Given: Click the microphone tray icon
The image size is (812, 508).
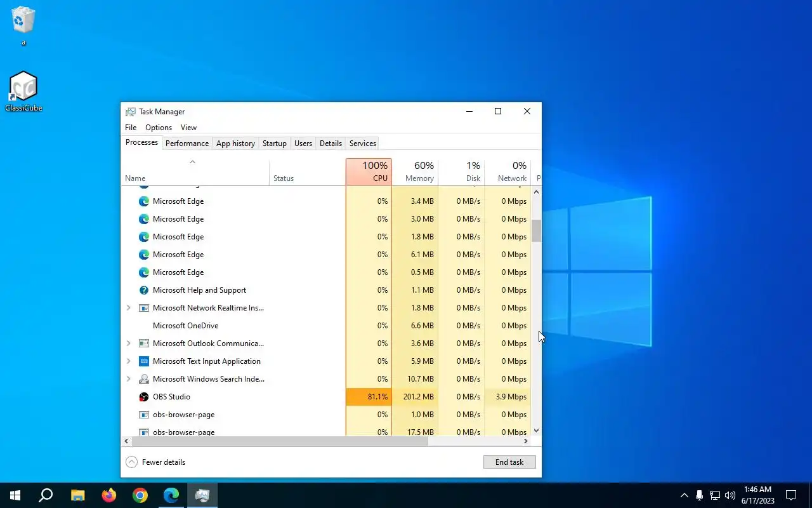Looking at the screenshot, I should [x=699, y=495].
